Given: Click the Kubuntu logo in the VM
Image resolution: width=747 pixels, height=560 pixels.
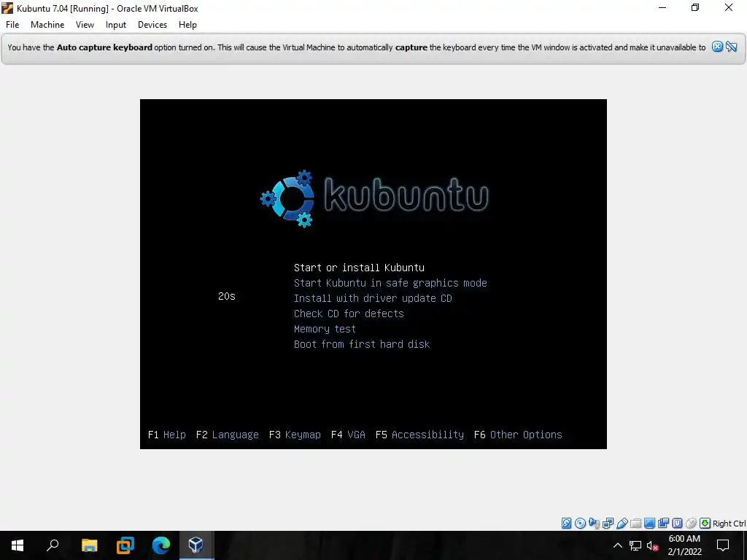Looking at the screenshot, I should [x=374, y=198].
